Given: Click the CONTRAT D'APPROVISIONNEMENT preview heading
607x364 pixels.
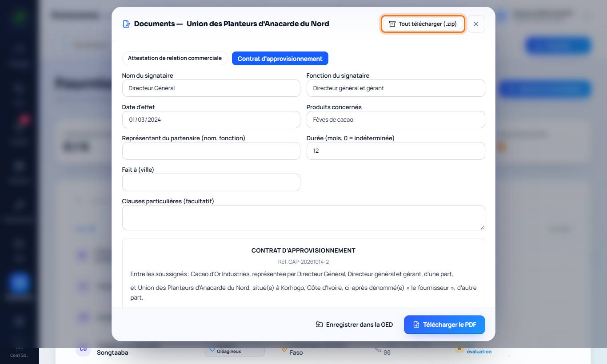Looking at the screenshot, I should 303,250.
